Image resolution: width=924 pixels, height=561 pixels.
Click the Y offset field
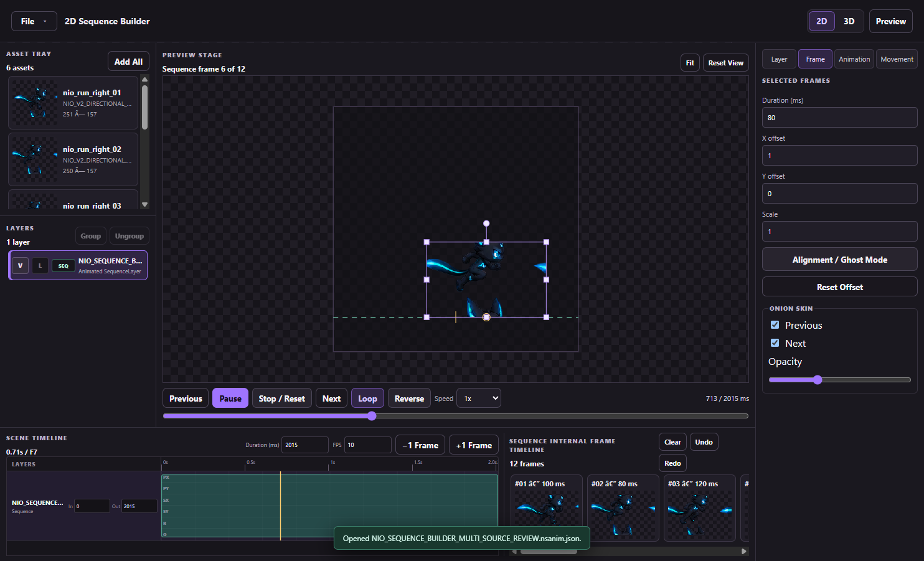839,194
